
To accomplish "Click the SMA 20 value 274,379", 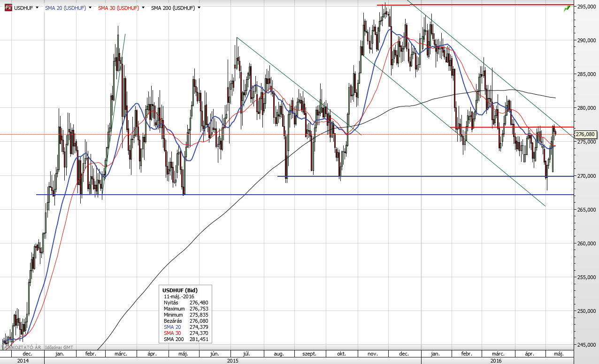I will 200,327.
